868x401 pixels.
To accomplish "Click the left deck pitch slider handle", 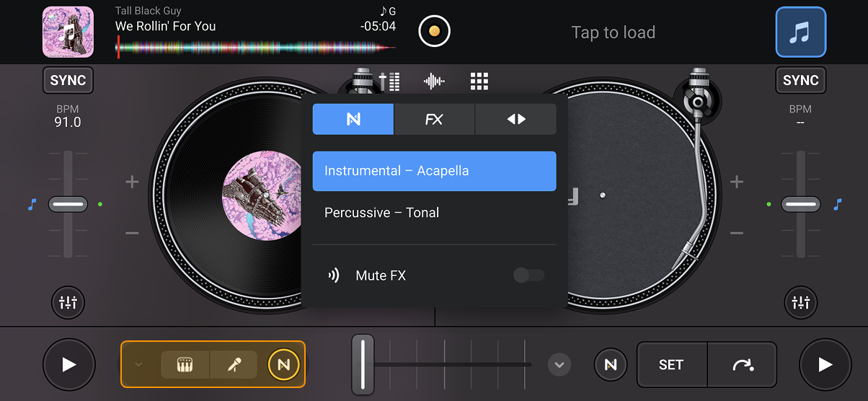I will click(x=68, y=205).
